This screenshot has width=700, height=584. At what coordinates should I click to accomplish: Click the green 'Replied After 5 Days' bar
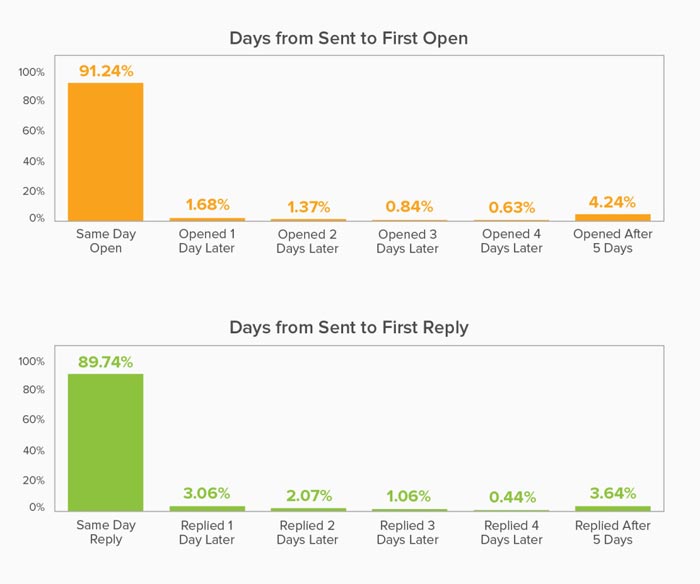coord(612,509)
